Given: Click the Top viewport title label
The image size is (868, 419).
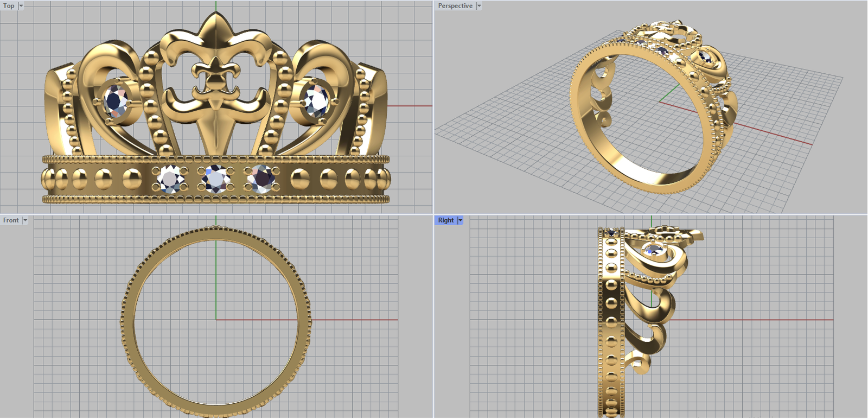Looking at the screenshot, I should tap(9, 6).
